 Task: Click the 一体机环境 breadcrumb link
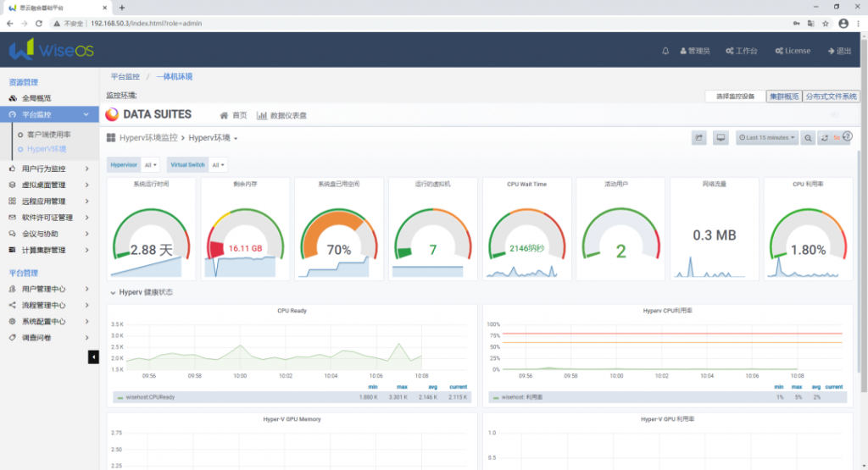coord(174,76)
